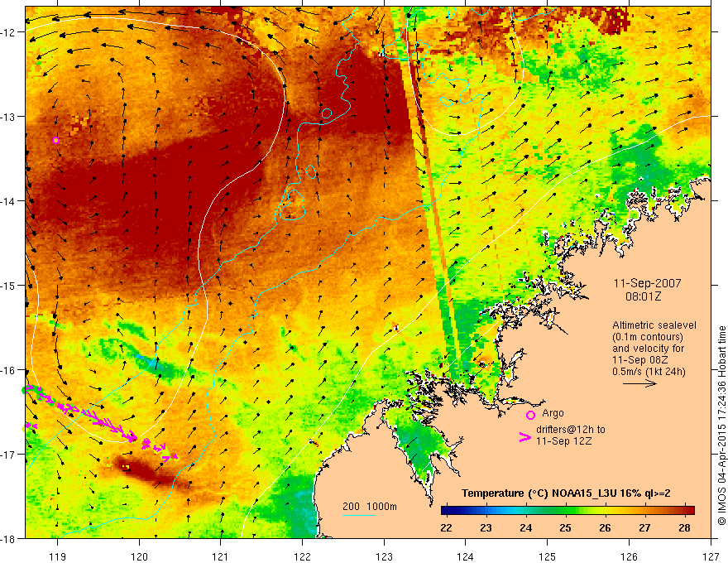Click the IMOS copyright timestamp text

[721, 425]
